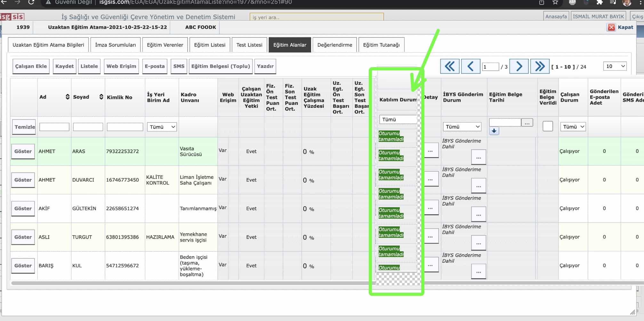The height and width of the screenshot is (321, 644).
Task: Expand the Çalışan Durum filter dropdown
Action: 573,127
